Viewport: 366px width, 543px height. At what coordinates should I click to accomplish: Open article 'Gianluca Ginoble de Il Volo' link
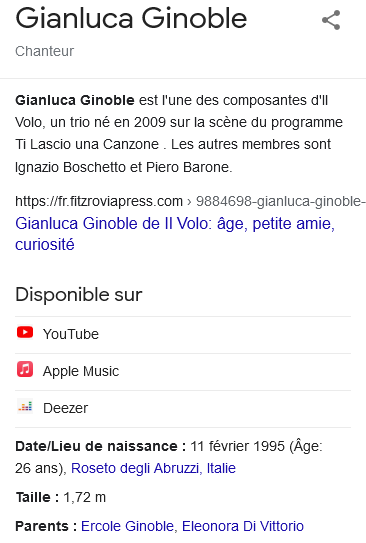(x=175, y=234)
